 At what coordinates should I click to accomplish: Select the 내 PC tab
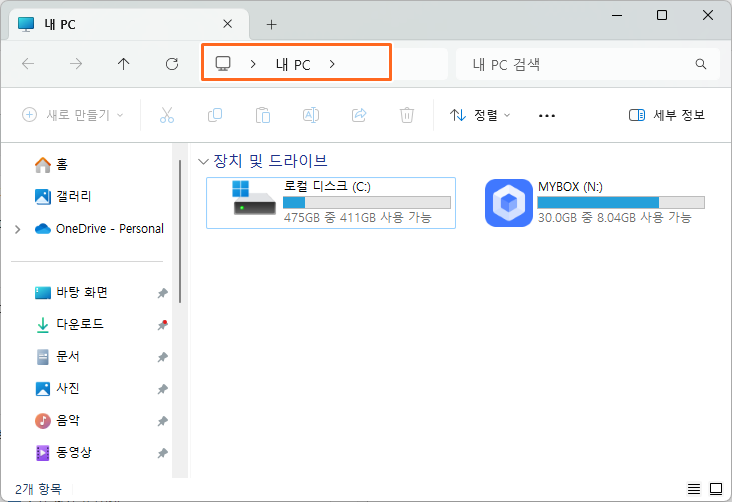coord(129,24)
